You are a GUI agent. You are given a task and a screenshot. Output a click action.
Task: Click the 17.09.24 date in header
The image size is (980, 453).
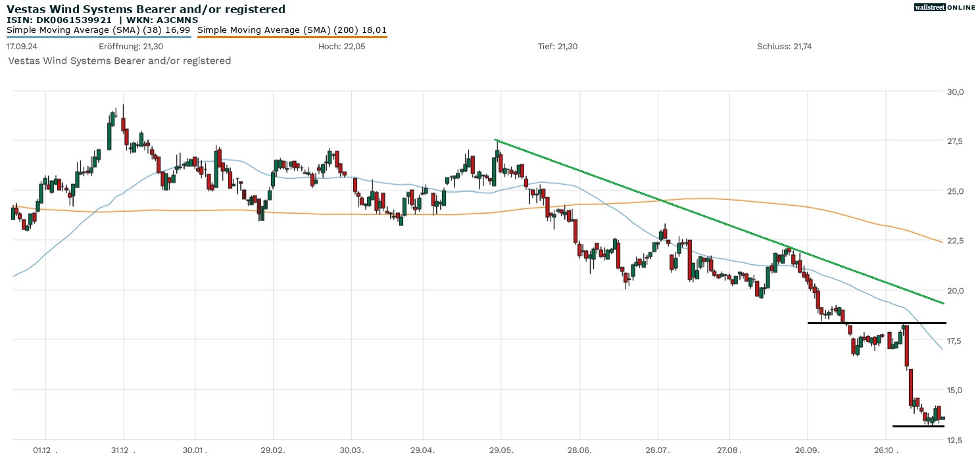point(20,47)
